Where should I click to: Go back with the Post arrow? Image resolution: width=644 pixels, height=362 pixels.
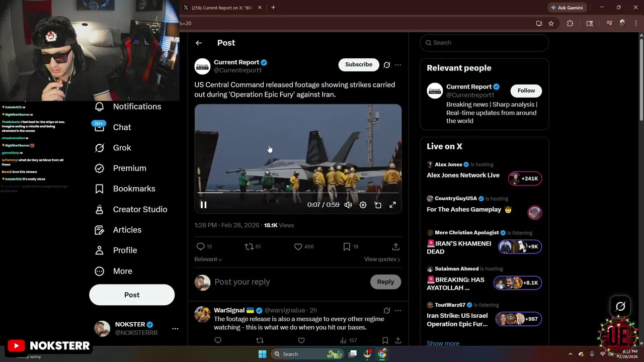[x=199, y=43]
